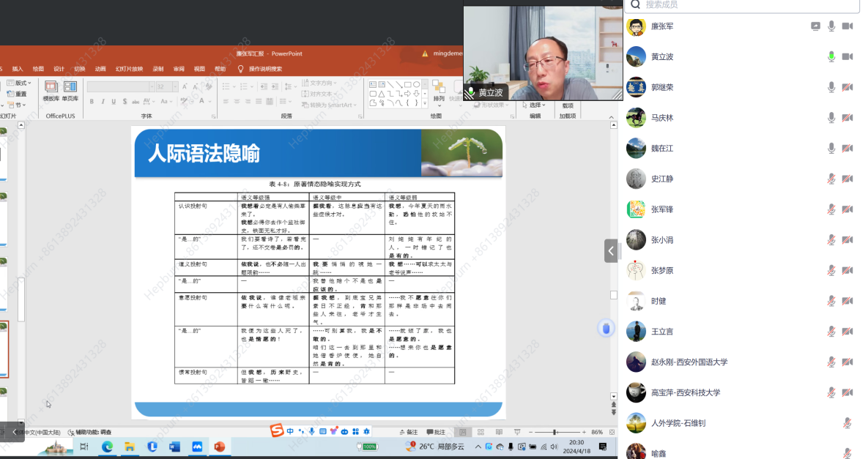Open 模板库 in OfficePLUS group
868x459 pixels.
coord(51,91)
